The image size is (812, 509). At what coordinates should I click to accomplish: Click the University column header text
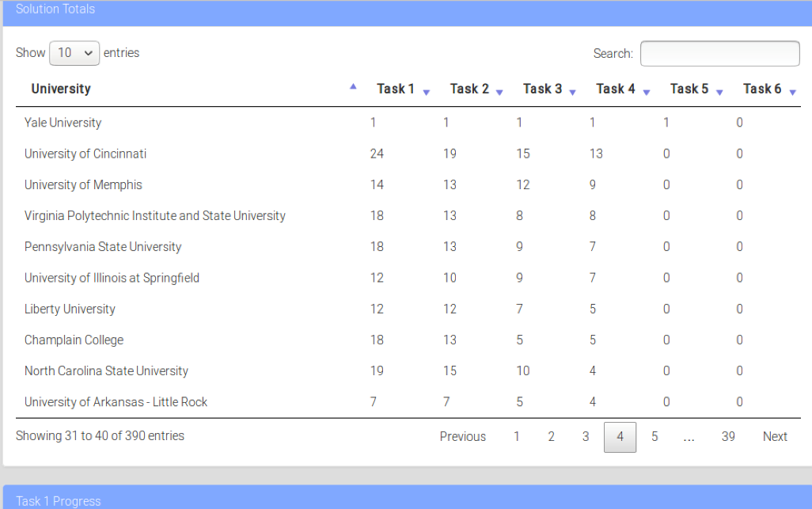61,89
